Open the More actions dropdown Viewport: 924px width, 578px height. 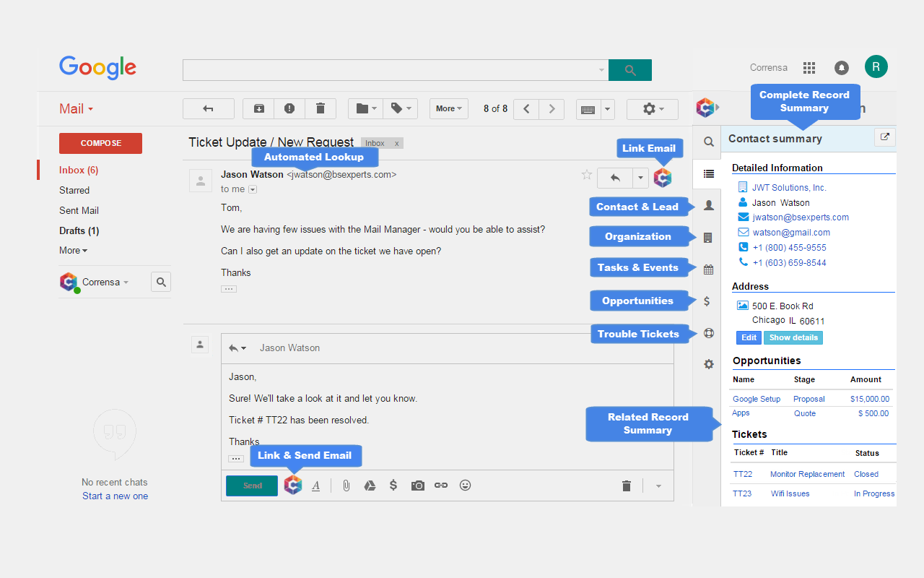(x=449, y=108)
